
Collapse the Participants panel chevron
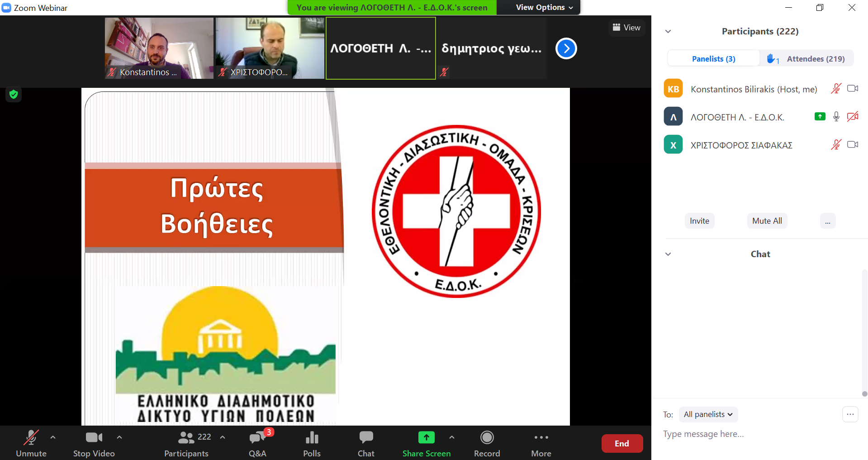tap(668, 32)
